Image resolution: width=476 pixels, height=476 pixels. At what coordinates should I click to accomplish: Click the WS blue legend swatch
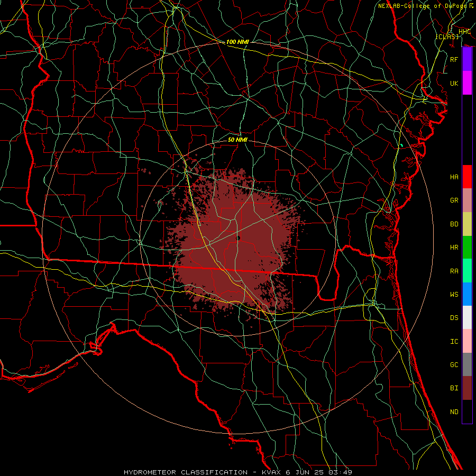(467, 294)
